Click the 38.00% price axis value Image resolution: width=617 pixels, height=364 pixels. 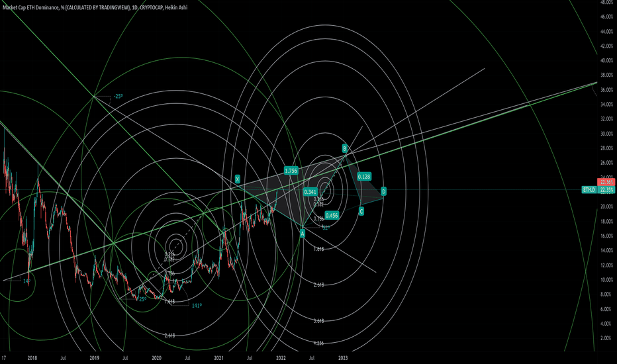606,75
